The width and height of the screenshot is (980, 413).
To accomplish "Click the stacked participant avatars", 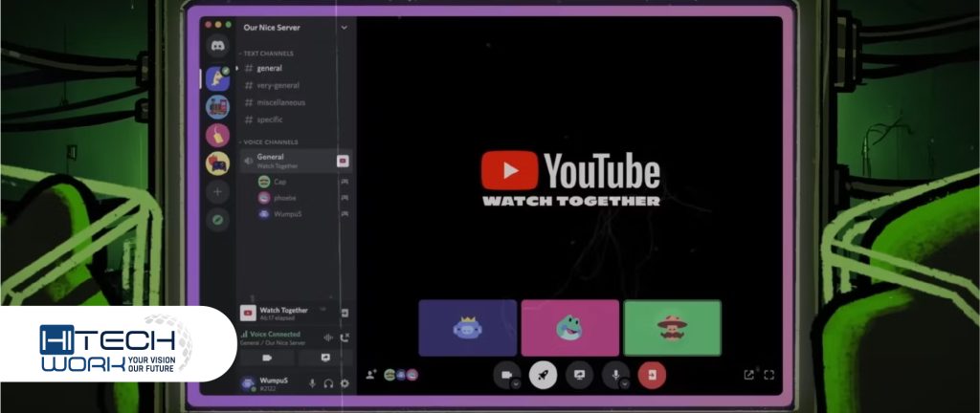I will [401, 375].
